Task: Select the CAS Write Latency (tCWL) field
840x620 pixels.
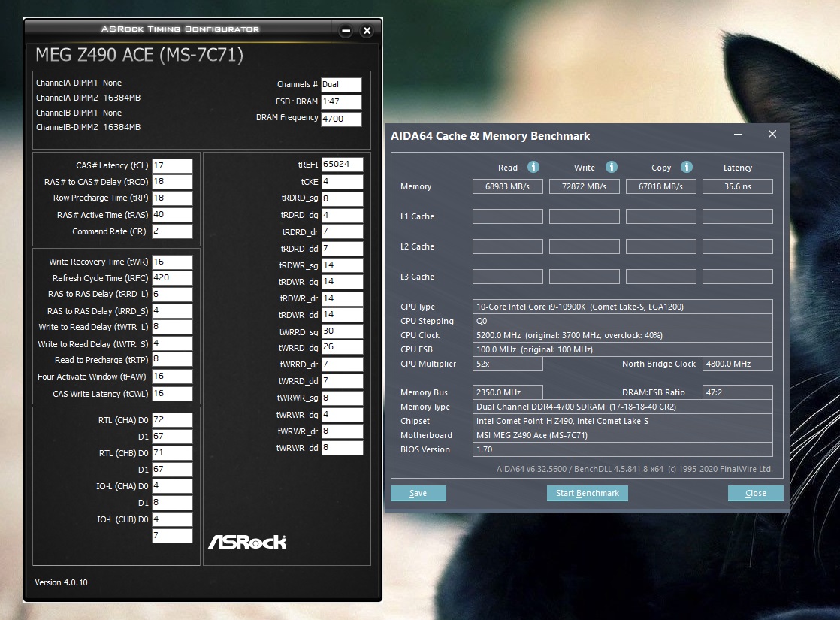Action: coord(172,393)
